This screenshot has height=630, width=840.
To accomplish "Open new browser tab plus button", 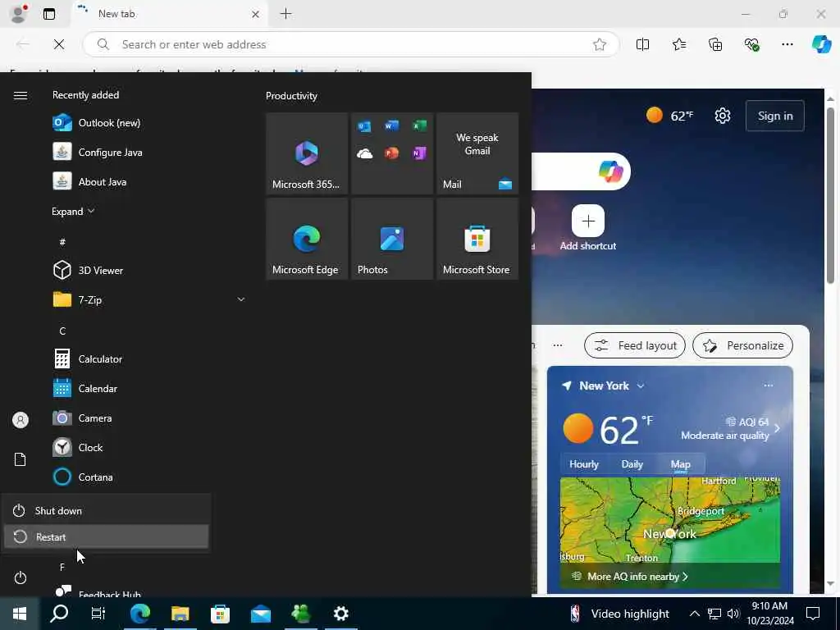I will (286, 14).
